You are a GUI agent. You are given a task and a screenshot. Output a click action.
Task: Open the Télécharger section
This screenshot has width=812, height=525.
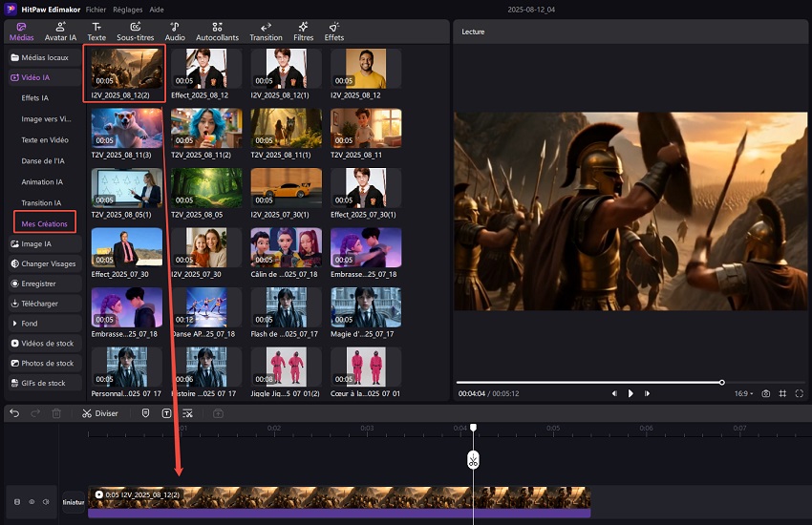point(45,304)
